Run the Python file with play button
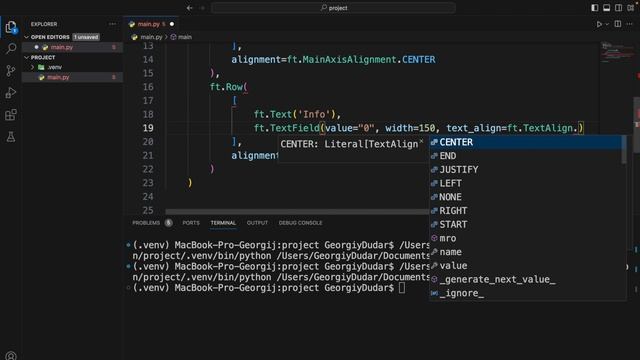The height and width of the screenshot is (360, 640). tap(599, 24)
